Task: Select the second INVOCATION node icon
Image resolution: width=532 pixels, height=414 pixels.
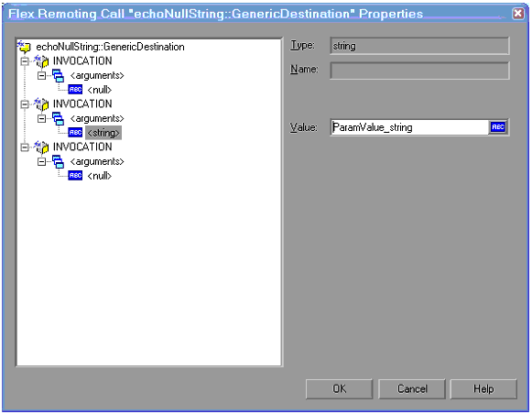Action: click(x=42, y=104)
